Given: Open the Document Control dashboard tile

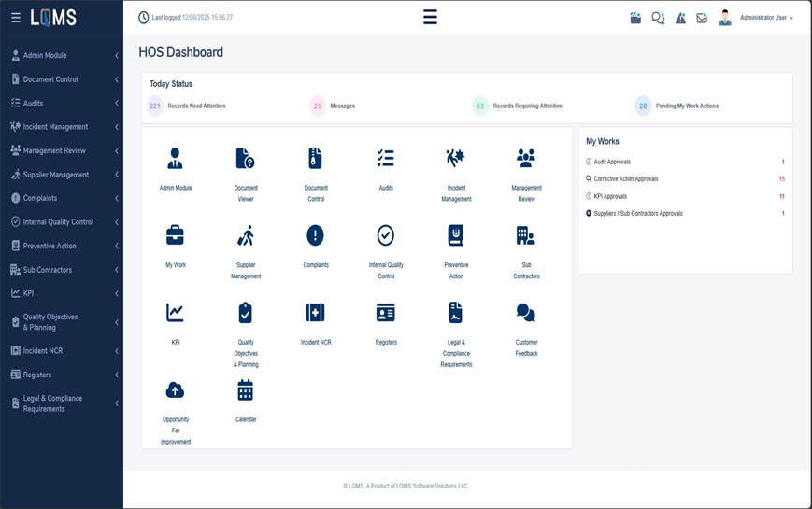Looking at the screenshot, I should 316,175.
